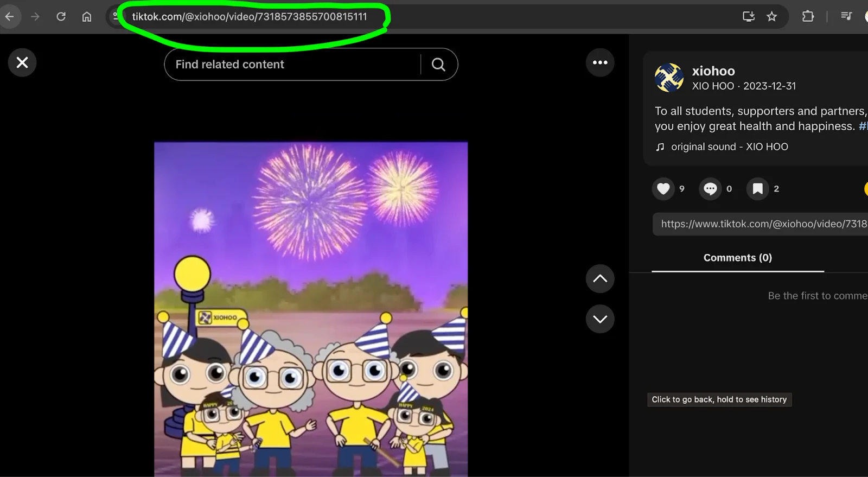Save video with bookmark icon
The width and height of the screenshot is (868, 477).
point(757,189)
